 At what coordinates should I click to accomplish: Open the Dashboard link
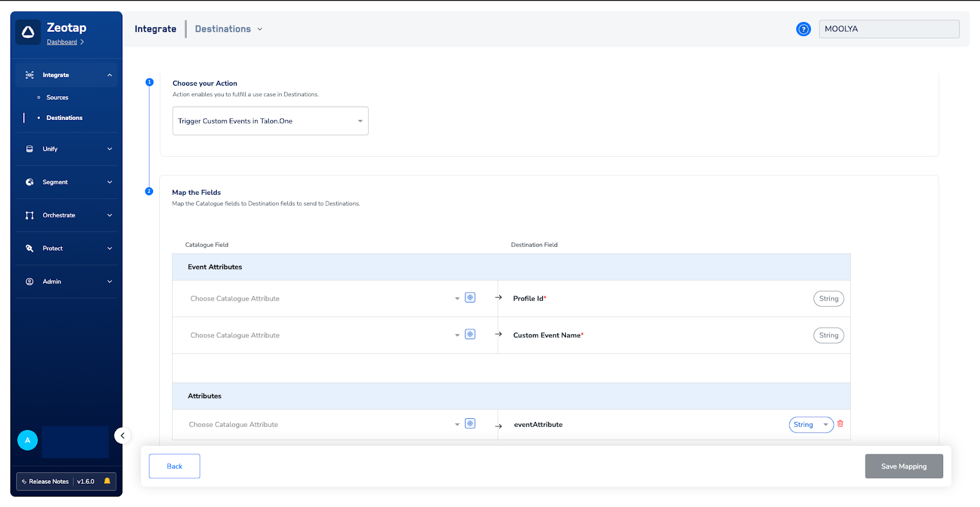(62, 42)
